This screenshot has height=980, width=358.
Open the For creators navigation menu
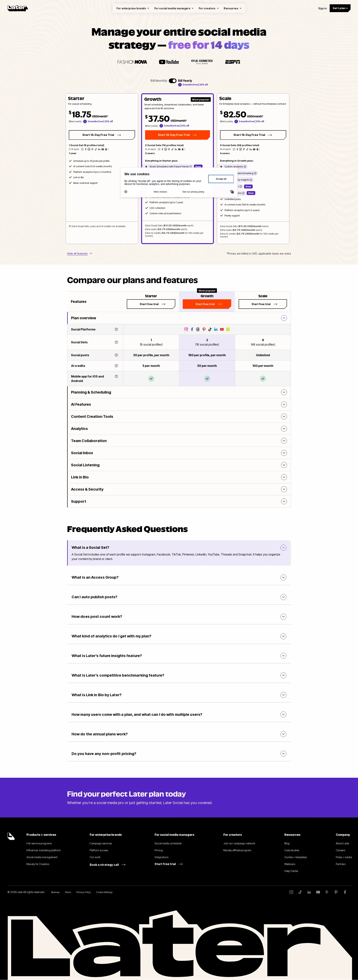tap(208, 8)
